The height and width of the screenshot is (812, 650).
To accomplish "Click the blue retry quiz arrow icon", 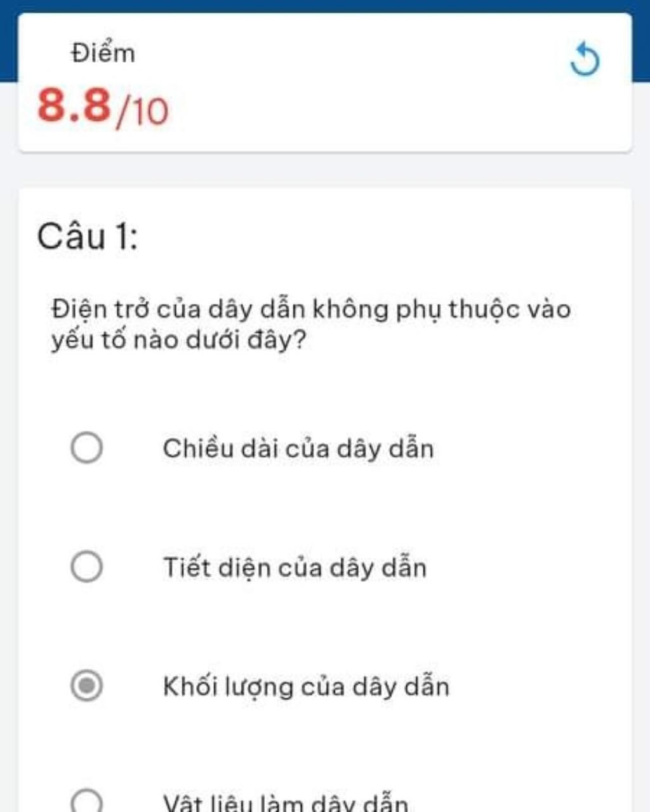I will pos(585,60).
